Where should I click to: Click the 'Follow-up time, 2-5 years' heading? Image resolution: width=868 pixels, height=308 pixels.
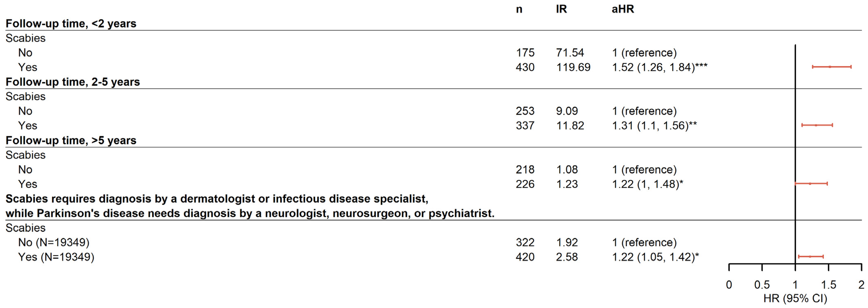tap(72, 82)
